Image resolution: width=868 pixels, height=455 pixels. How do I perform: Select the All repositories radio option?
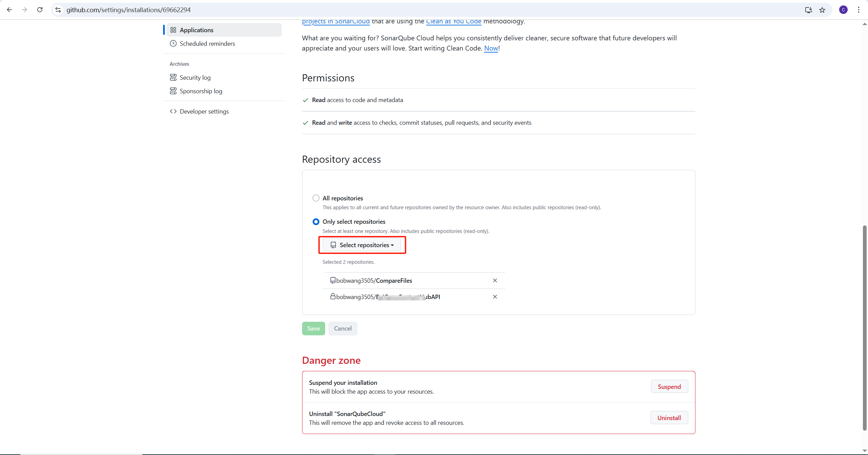[x=316, y=198]
